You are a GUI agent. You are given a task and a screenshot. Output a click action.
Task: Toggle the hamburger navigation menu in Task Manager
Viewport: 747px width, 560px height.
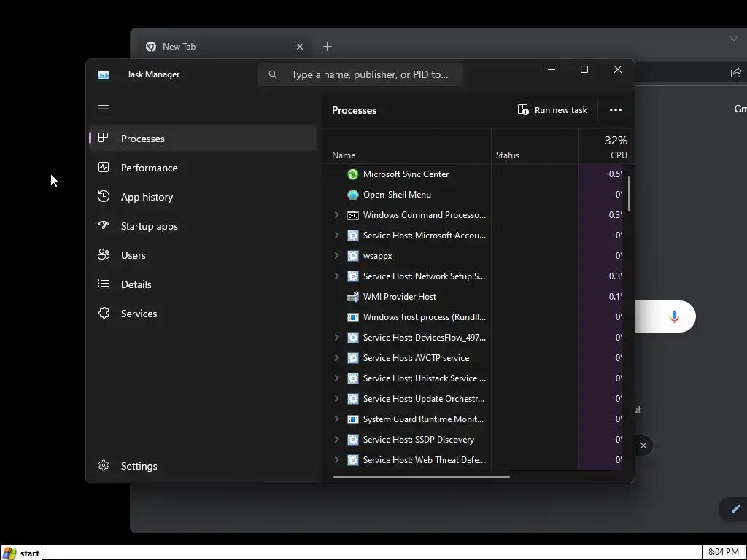(104, 109)
